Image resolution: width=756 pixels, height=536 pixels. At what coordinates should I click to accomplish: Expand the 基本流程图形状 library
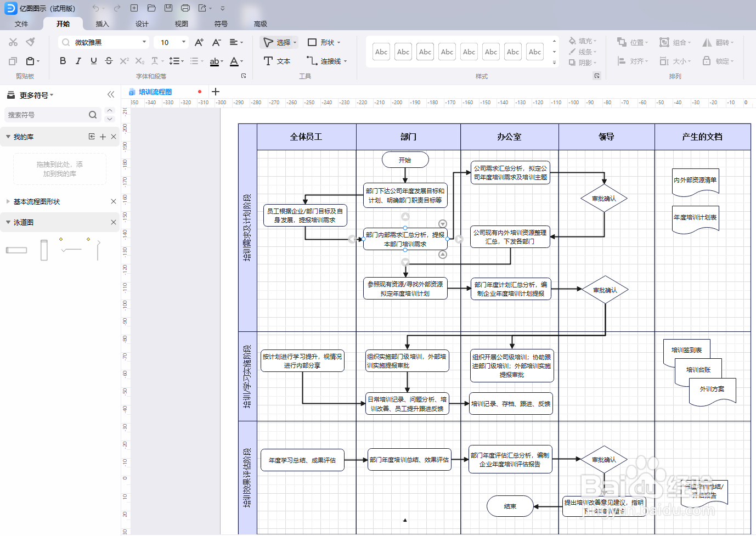pos(37,201)
